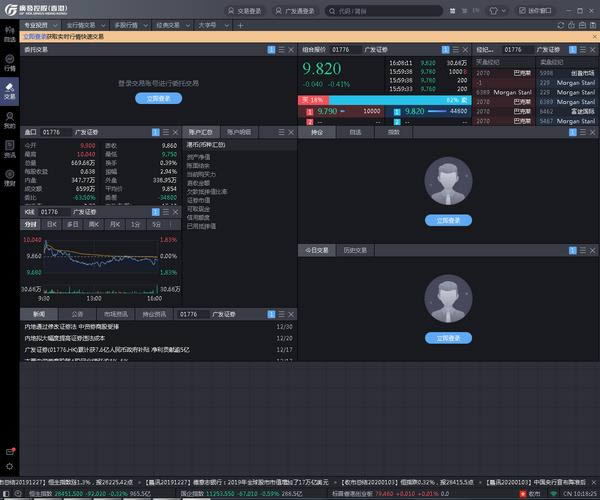The width and height of the screenshot is (600, 500).
Task: Toggle the blue link icon on 新闻 panel
Action: click(271, 314)
